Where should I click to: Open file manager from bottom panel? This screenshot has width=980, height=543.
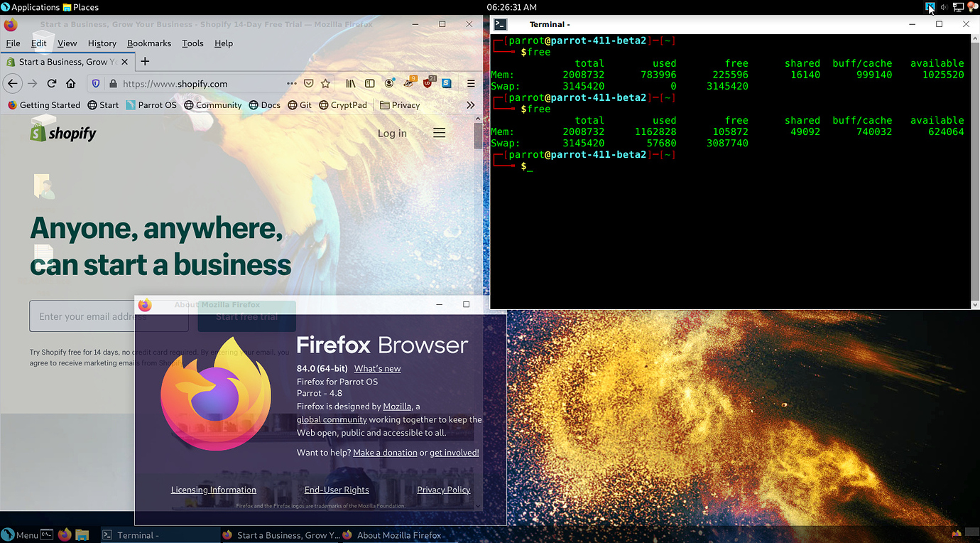click(82, 534)
